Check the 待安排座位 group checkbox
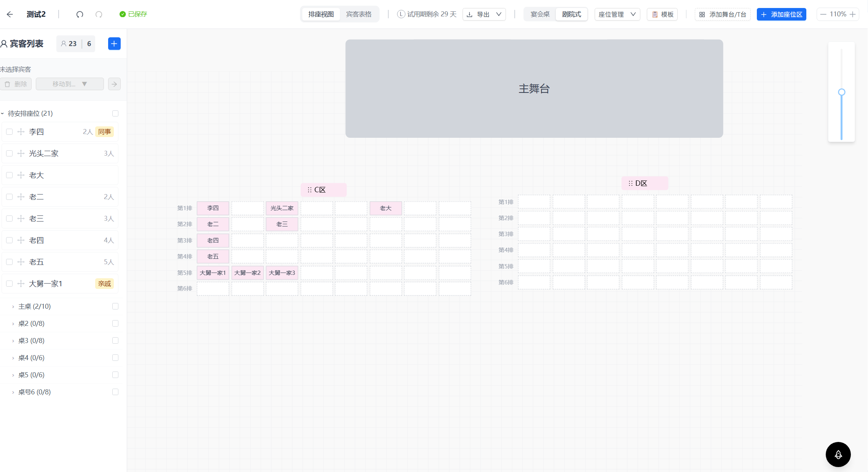This screenshot has width=868, height=472. coord(115,113)
